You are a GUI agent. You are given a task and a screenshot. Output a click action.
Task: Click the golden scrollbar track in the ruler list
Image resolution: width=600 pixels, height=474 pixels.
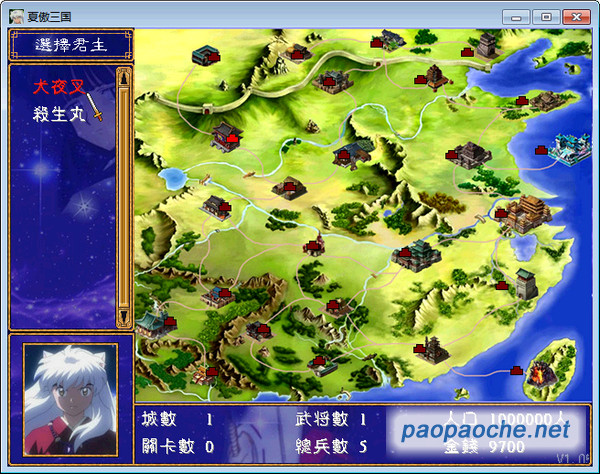pyautogui.click(x=124, y=197)
